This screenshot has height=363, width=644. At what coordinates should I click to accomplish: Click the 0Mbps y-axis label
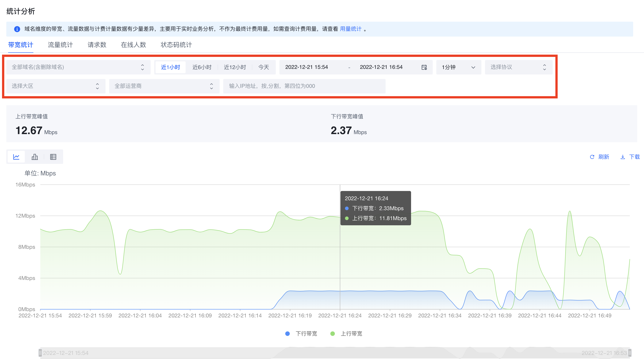(27, 309)
